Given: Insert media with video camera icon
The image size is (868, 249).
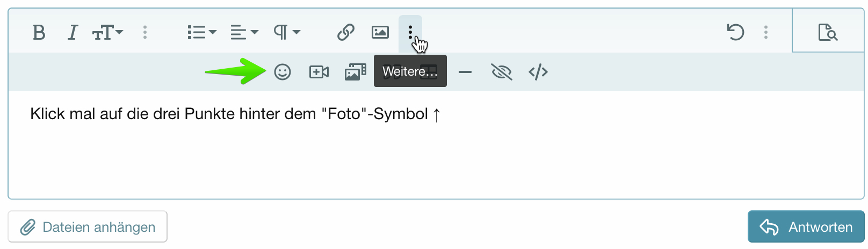Looking at the screenshot, I should [319, 72].
